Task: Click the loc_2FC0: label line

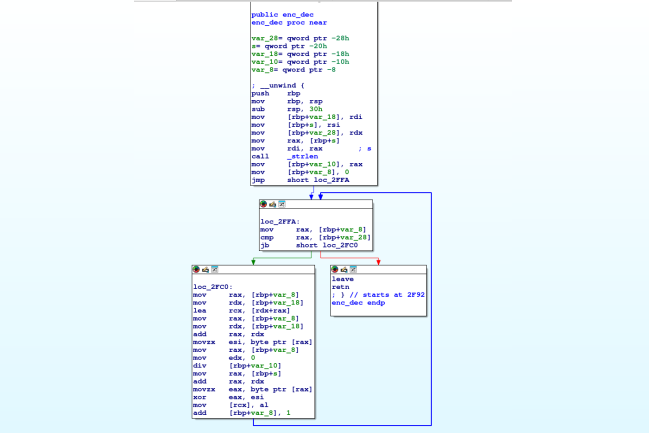Action: point(213,287)
